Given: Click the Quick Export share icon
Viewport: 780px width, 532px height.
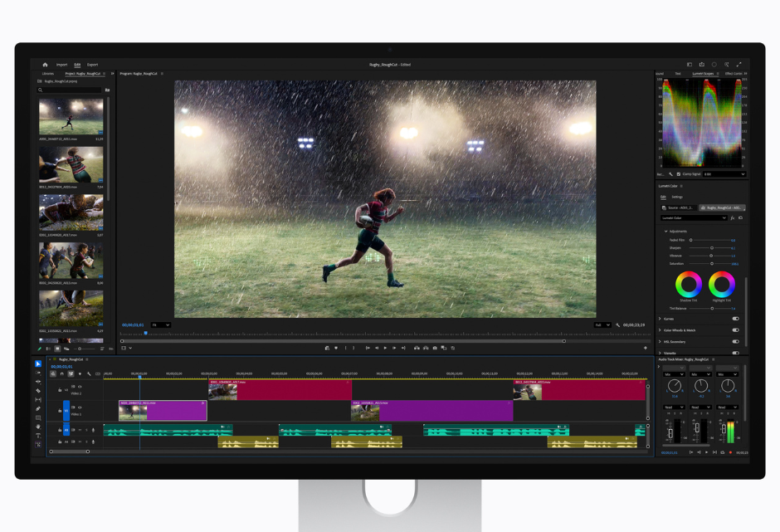Looking at the screenshot, I should click(702, 64).
